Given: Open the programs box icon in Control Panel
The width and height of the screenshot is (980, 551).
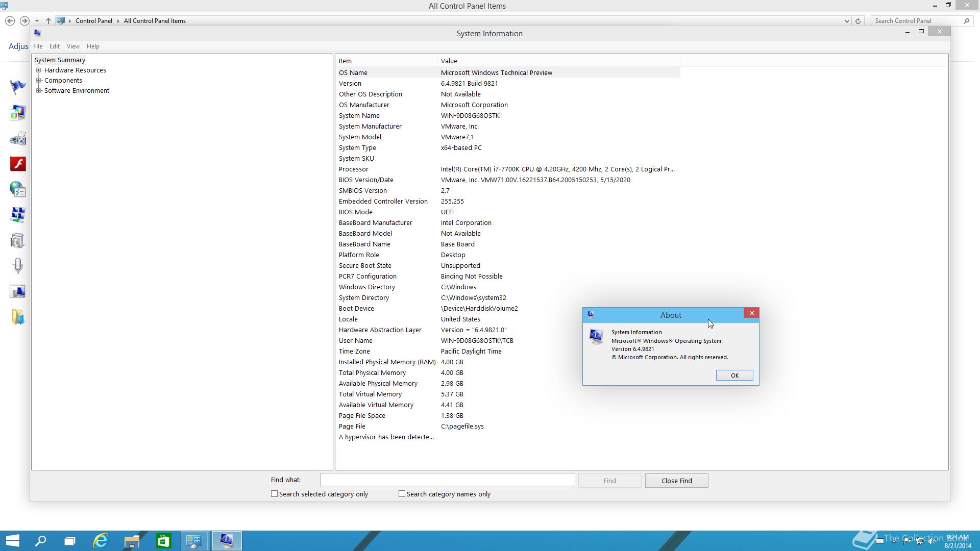Looking at the screenshot, I should pos(17,240).
